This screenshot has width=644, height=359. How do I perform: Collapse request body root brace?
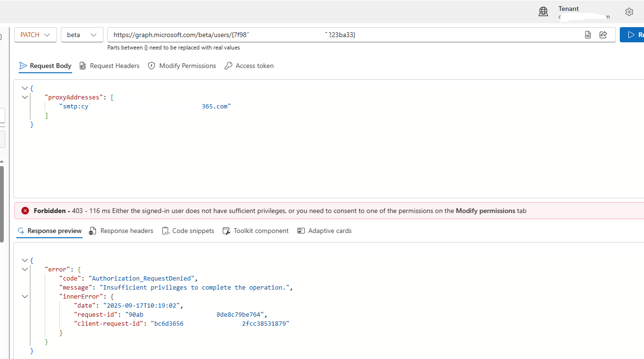[x=25, y=88]
